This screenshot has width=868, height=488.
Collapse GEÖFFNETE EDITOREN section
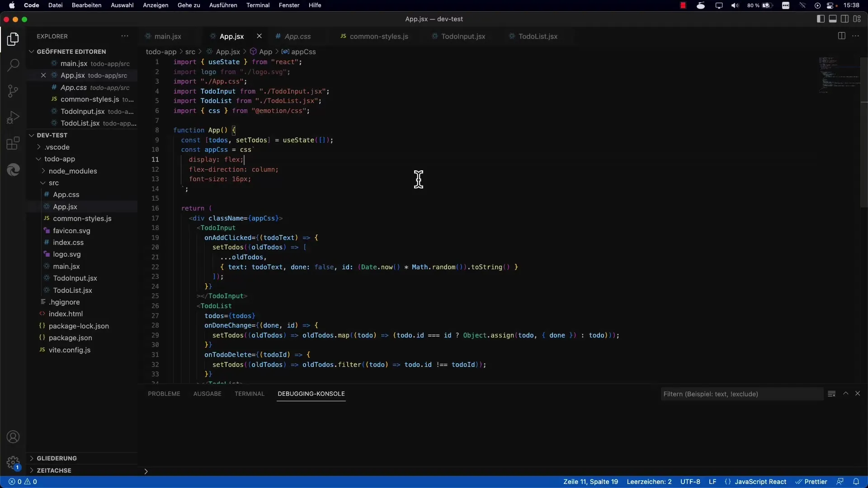(x=71, y=52)
